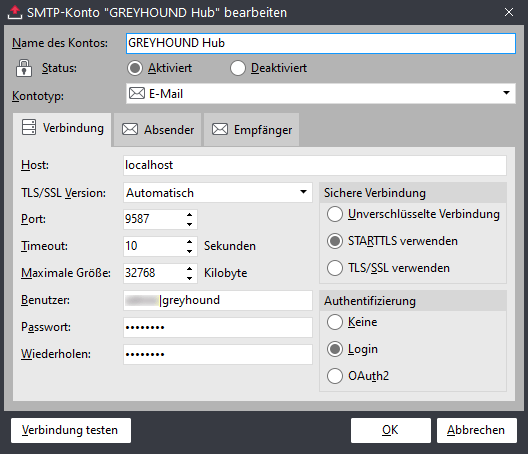528x454 pixels.
Task: Click the Host field containing localhost
Action: click(315, 165)
